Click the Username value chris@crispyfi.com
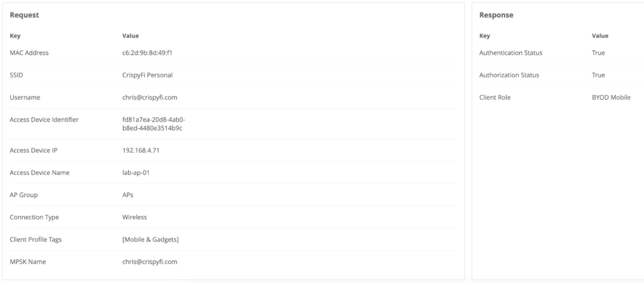The image size is (644, 285). point(150,97)
